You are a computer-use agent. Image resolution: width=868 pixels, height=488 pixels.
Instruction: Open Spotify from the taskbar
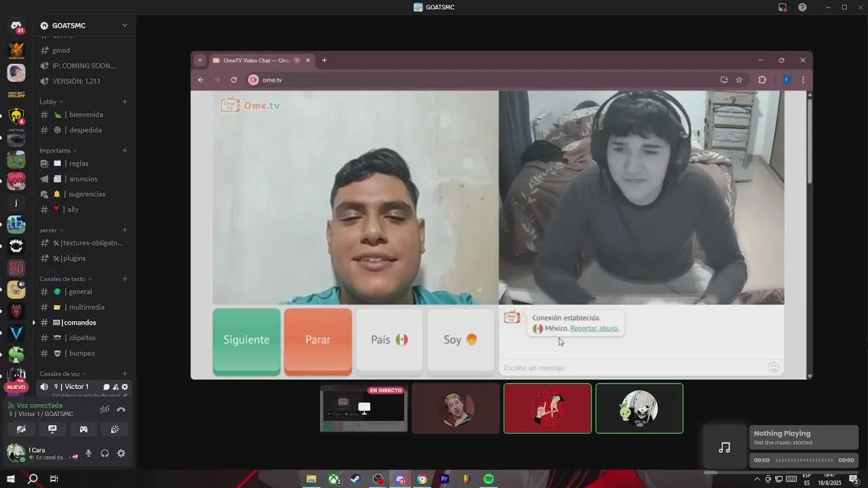[x=489, y=479]
